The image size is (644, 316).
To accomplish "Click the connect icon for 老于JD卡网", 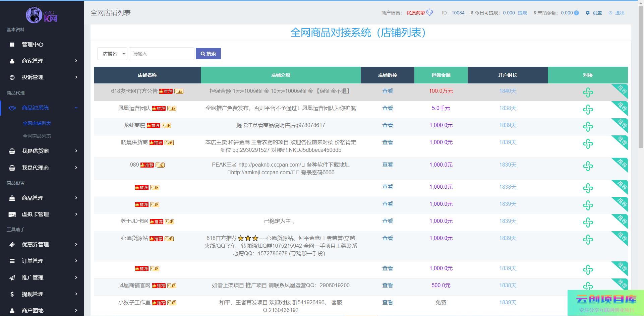I will point(588,223).
